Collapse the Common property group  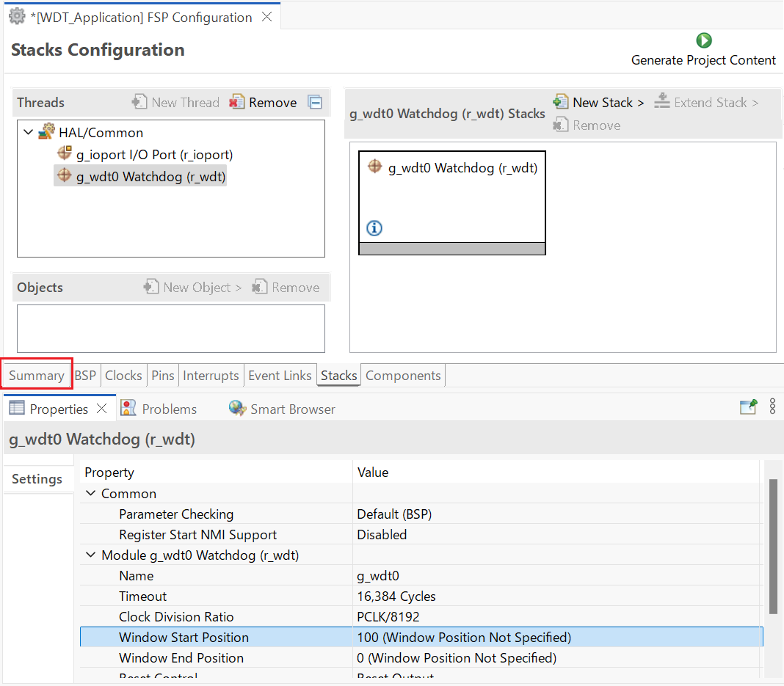coord(90,493)
